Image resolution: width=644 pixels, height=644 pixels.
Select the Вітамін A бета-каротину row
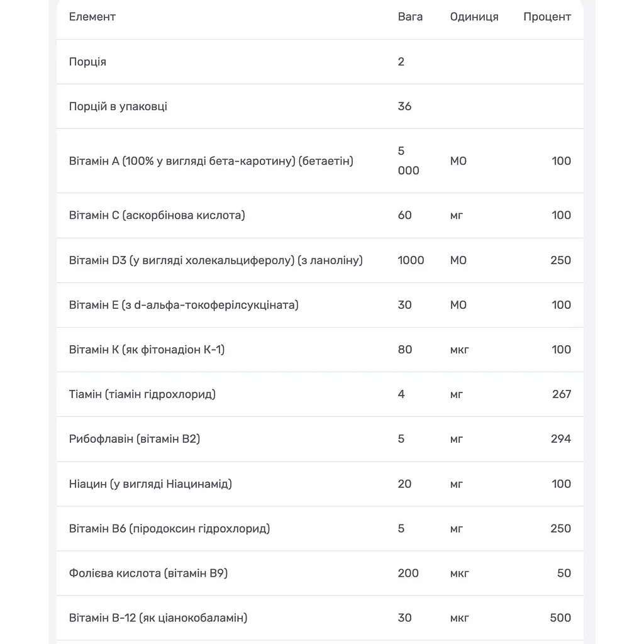tap(320, 161)
